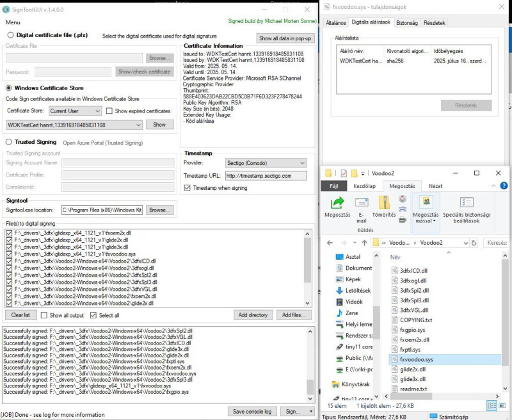Click Megosztás share icon in Explorer ribbon
This screenshot has height=420, width=512.
337,203
